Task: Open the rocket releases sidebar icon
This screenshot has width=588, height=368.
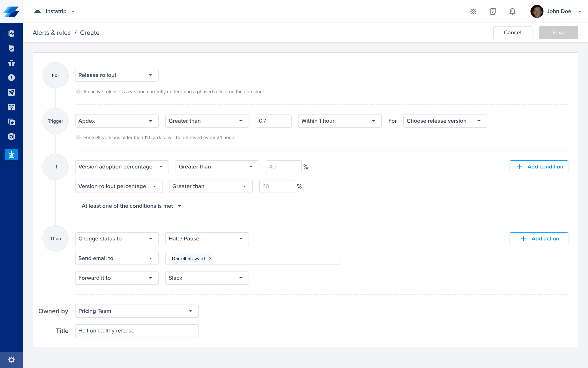Action: pos(11,92)
